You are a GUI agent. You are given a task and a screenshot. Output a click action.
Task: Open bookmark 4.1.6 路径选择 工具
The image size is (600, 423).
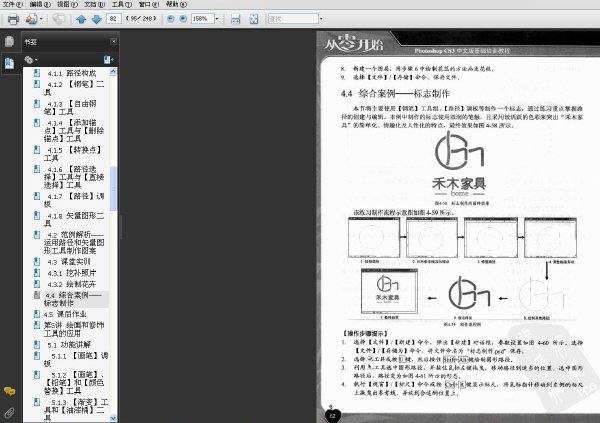(74, 177)
